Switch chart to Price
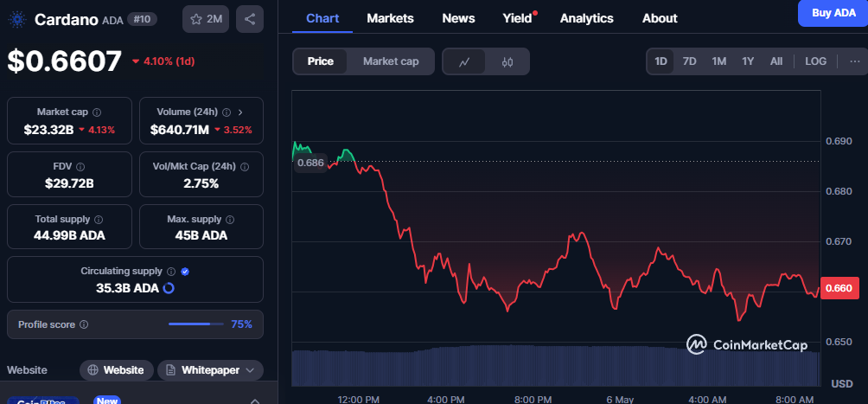Viewport: 868px width, 404px height. pyautogui.click(x=321, y=61)
